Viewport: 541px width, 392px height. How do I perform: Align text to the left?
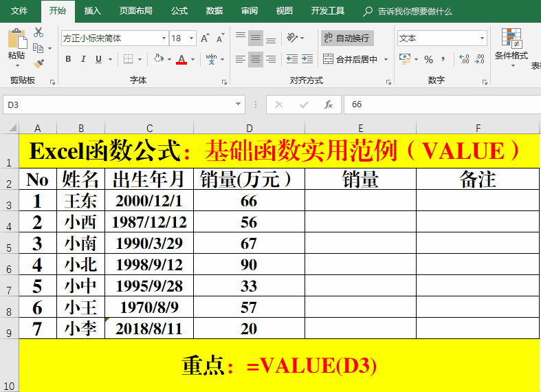pos(241,59)
